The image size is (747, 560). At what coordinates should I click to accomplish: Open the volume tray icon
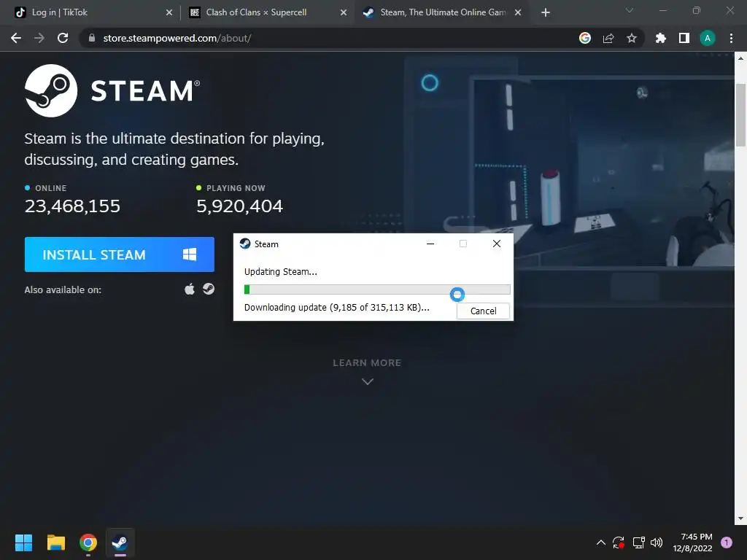point(657,542)
